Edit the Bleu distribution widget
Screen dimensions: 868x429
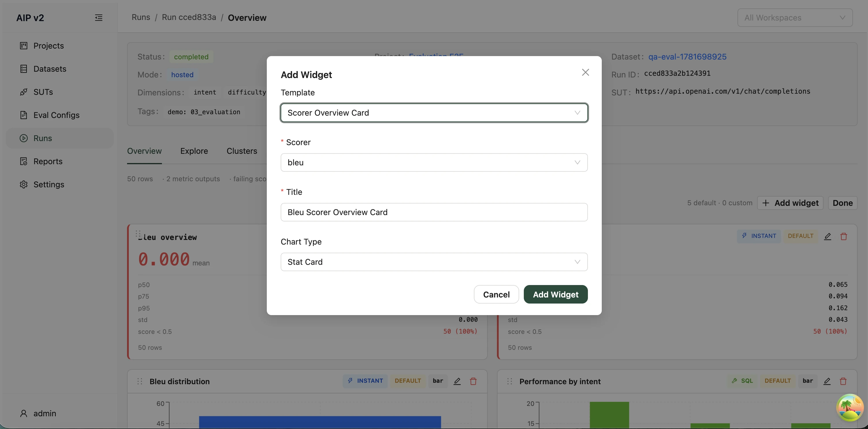(457, 381)
